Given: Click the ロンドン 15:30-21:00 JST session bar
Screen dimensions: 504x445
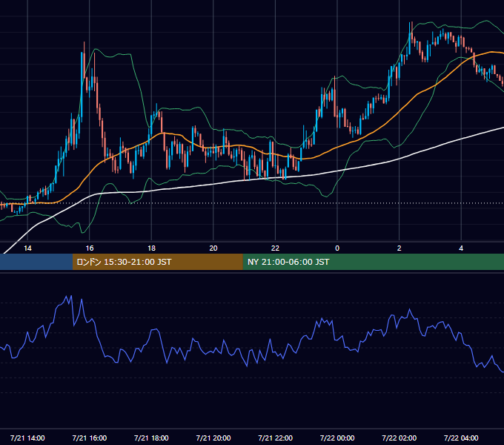Looking at the screenshot, I should tap(157, 262).
